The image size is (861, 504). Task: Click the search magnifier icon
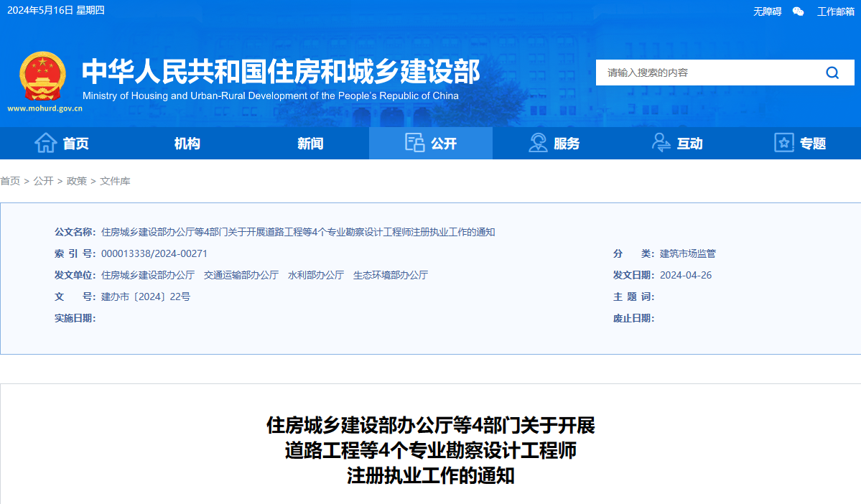point(832,73)
